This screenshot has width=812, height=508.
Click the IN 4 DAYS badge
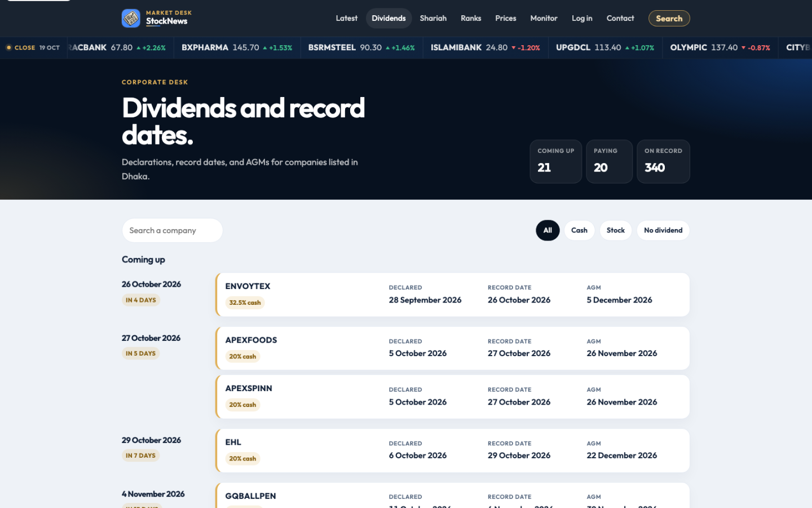[x=141, y=300]
